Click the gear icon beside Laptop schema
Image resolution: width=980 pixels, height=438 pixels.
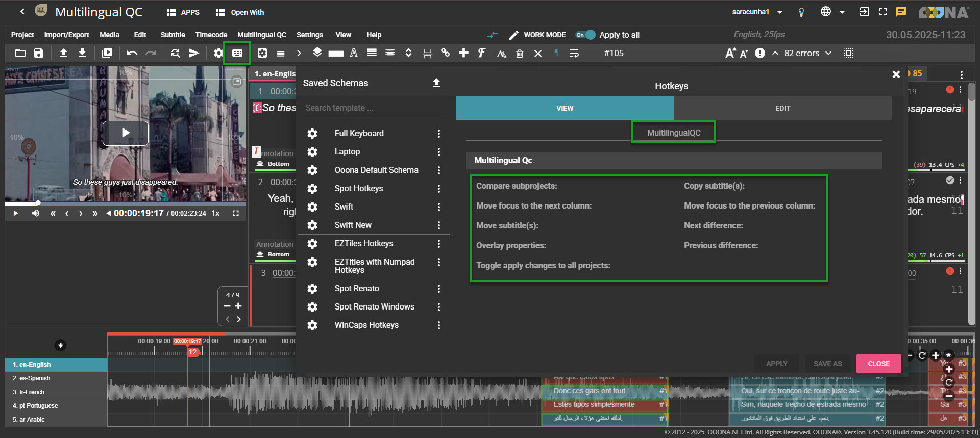coord(312,152)
